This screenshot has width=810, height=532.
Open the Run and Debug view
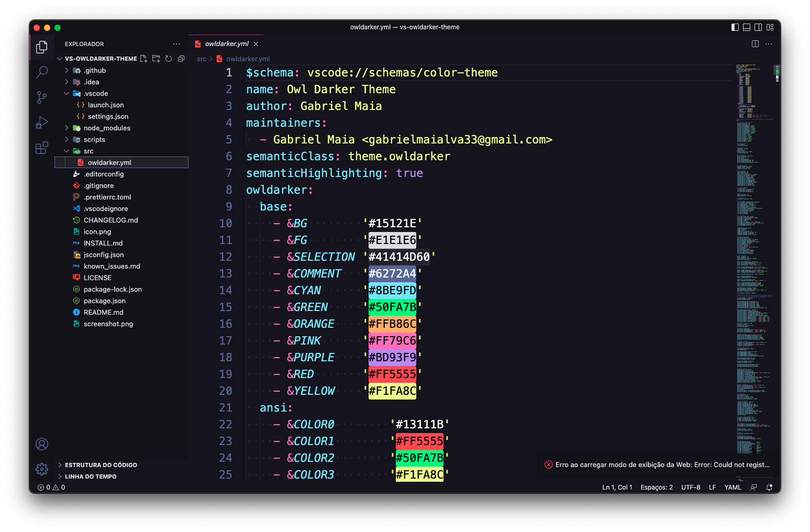click(42, 123)
